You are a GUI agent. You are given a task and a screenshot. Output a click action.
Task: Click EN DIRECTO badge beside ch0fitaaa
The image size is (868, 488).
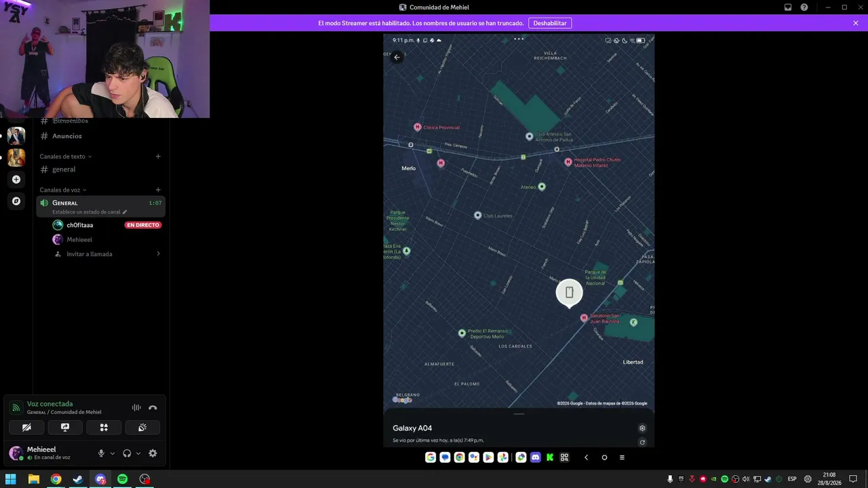[x=143, y=225]
